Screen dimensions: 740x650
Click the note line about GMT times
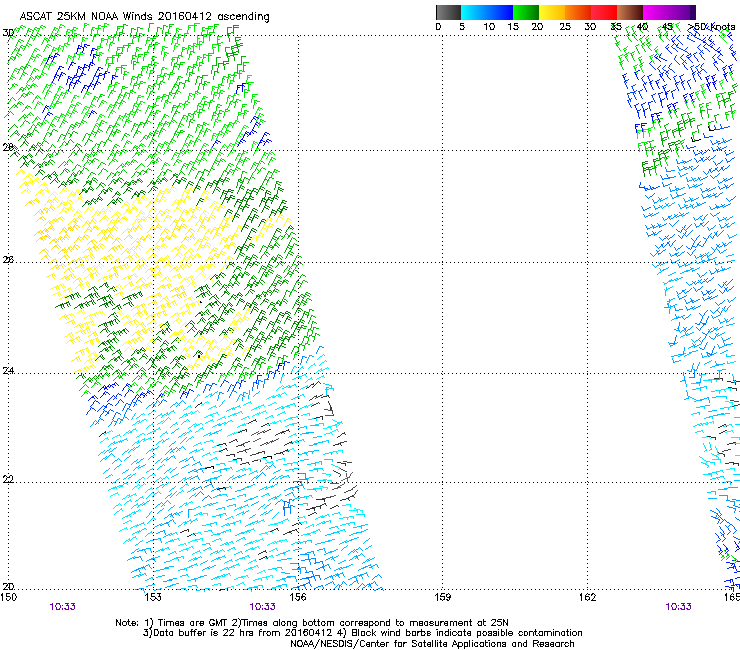(312, 623)
